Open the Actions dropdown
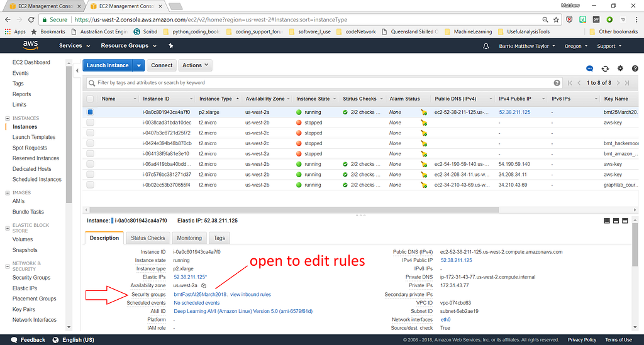The height and width of the screenshot is (345, 644). click(196, 65)
